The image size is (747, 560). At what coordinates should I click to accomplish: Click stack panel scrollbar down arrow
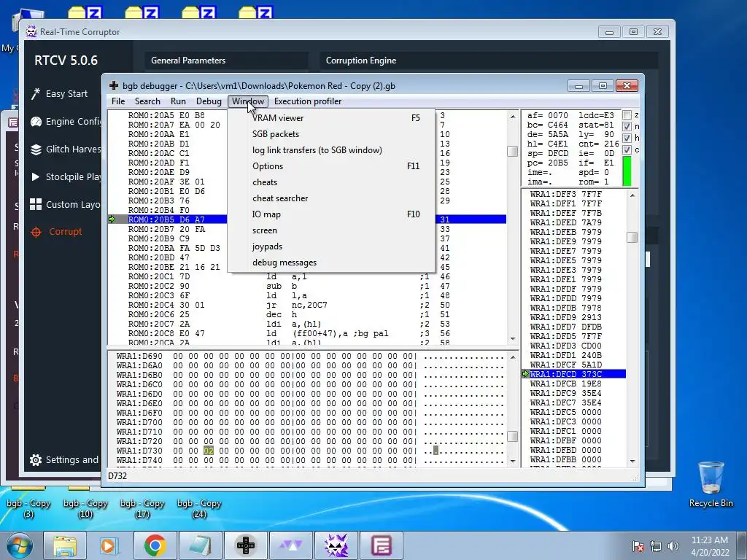632,461
